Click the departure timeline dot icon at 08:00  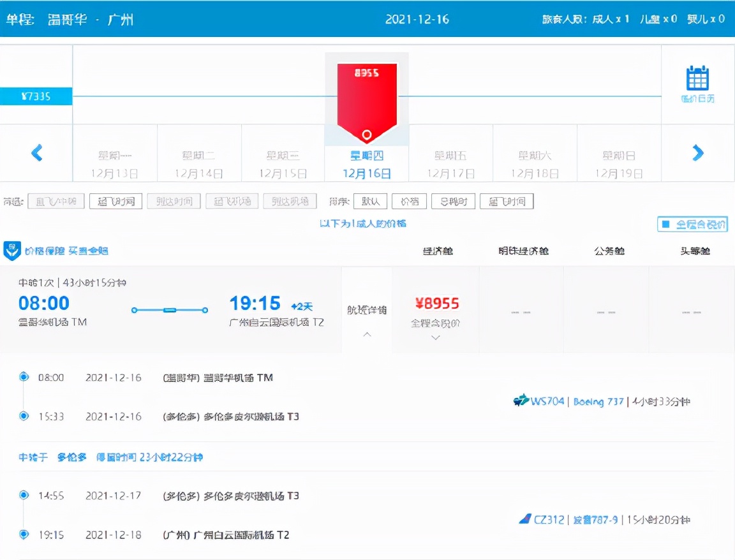[24, 377]
